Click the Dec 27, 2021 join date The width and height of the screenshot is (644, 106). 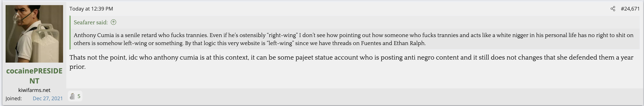pyautogui.click(x=48, y=98)
